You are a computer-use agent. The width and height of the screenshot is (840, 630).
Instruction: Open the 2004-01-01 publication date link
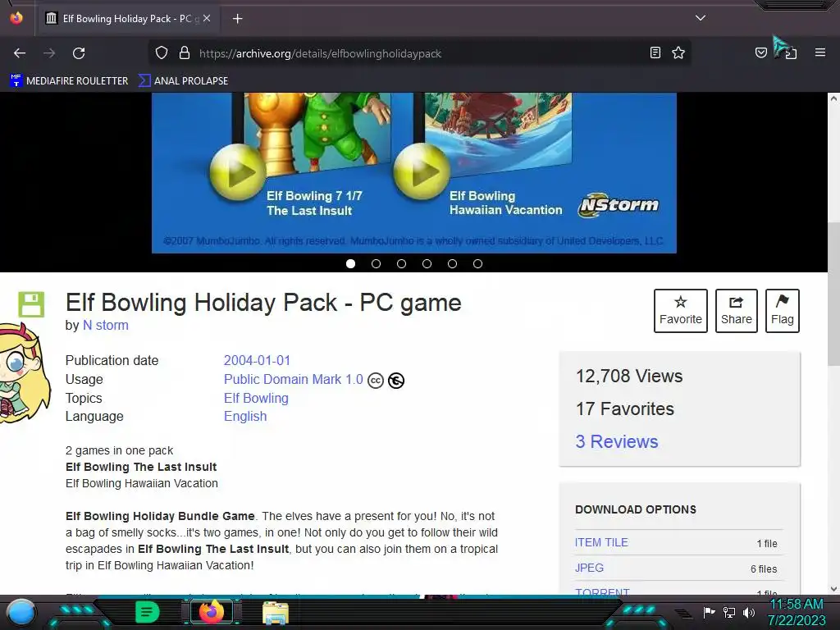click(257, 361)
